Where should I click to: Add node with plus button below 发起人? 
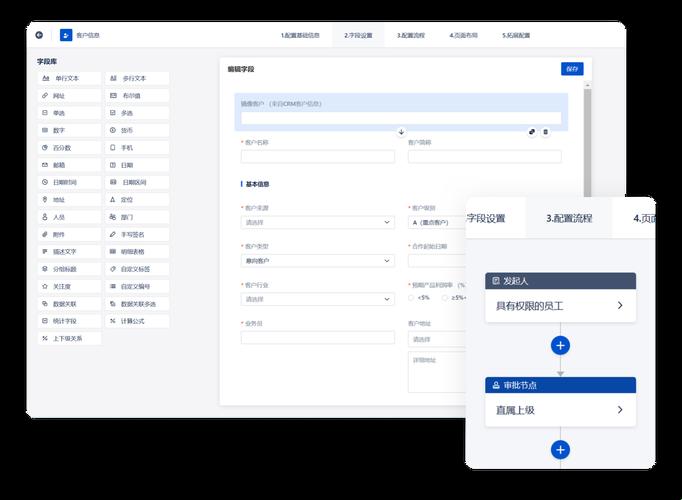(560, 345)
